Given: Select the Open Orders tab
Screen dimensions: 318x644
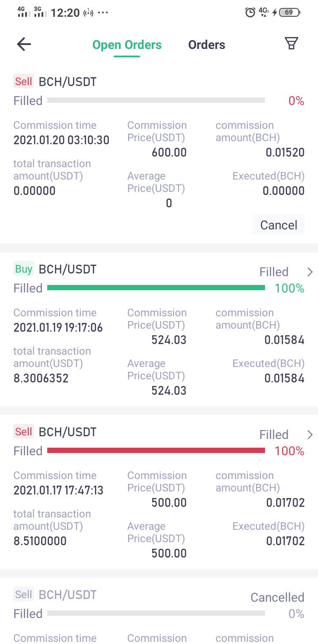Looking at the screenshot, I should click(x=127, y=45).
